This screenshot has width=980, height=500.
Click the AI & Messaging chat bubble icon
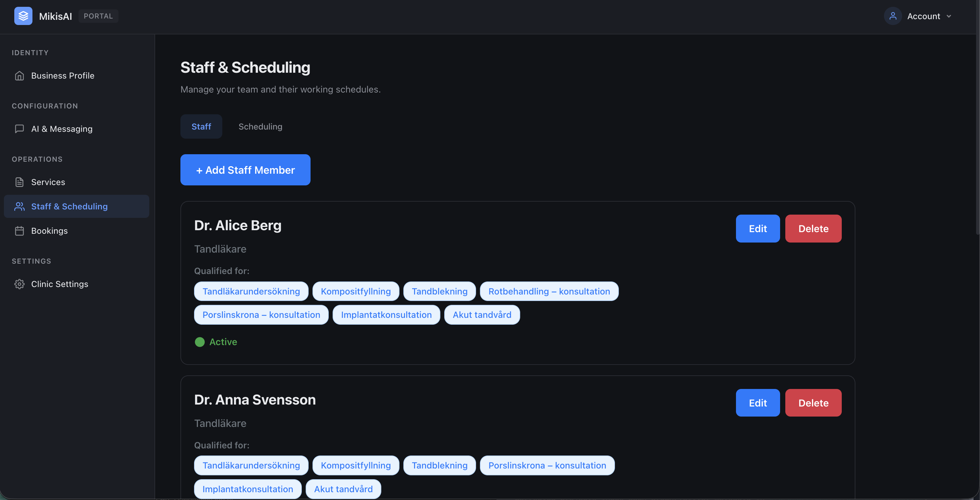tap(19, 129)
